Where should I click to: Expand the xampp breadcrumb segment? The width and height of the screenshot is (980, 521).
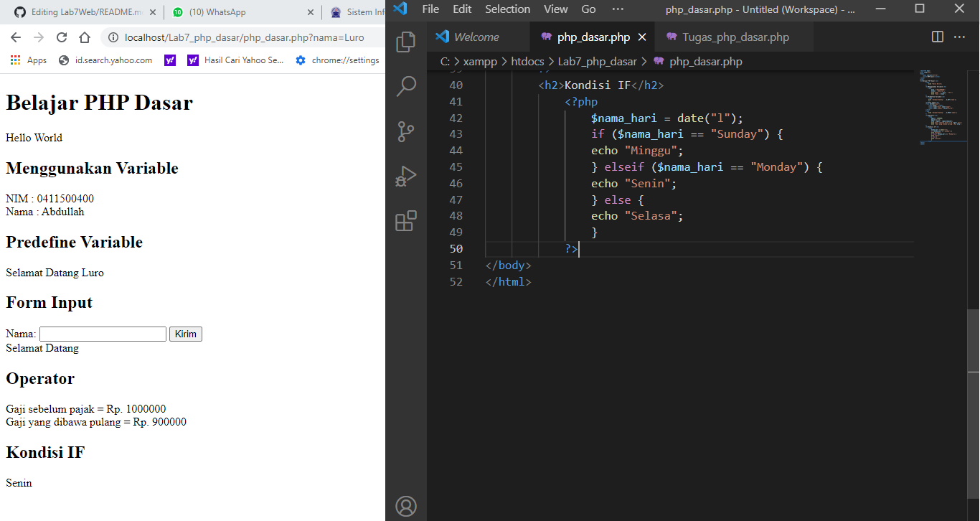click(x=480, y=62)
